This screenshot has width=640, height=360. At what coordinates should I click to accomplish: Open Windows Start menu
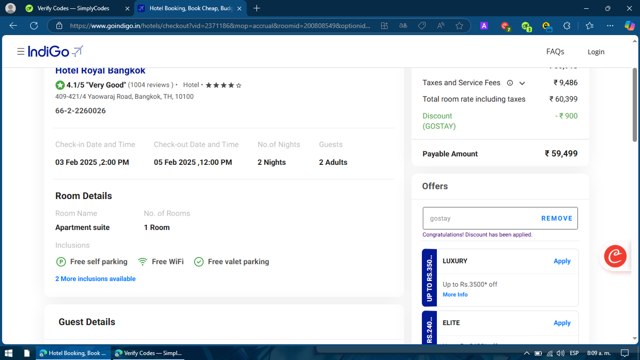(x=8, y=353)
